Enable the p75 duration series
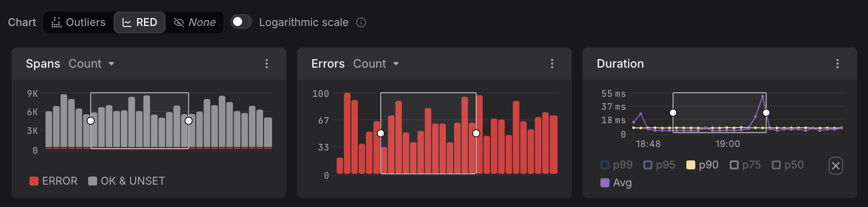This screenshot has height=207, width=868. click(x=734, y=165)
